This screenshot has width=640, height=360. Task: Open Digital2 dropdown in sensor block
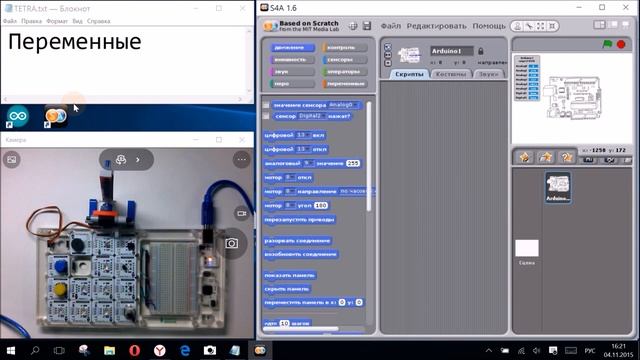312,116
